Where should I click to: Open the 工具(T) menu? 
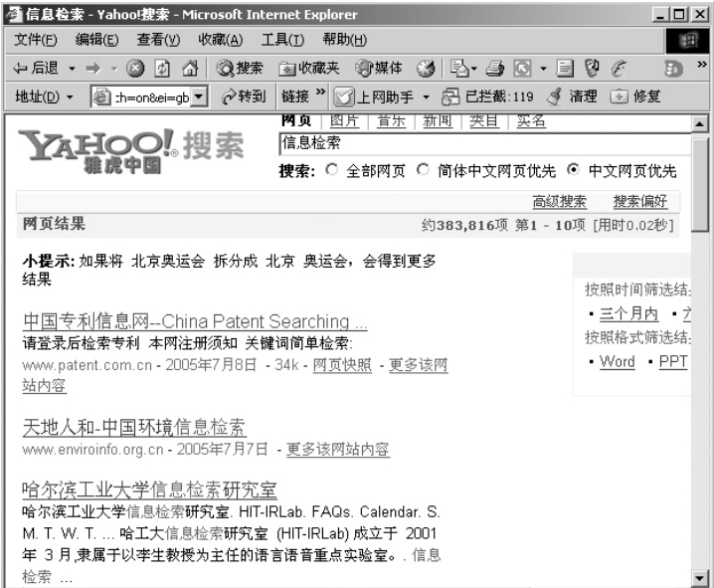(x=282, y=40)
